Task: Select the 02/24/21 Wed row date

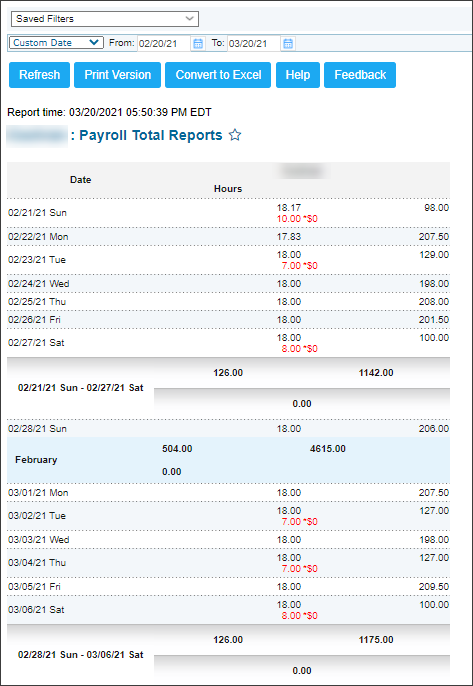Action: pos(39,284)
